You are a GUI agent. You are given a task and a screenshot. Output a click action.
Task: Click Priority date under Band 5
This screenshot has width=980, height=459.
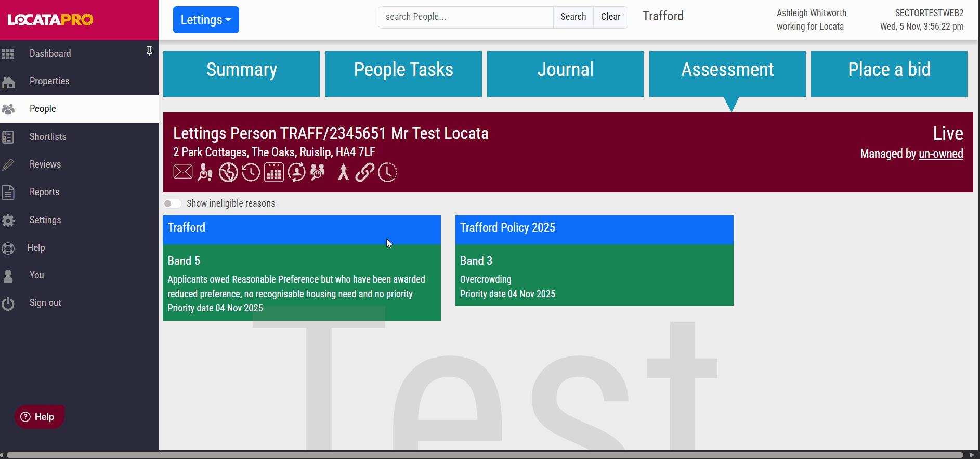pyautogui.click(x=215, y=308)
